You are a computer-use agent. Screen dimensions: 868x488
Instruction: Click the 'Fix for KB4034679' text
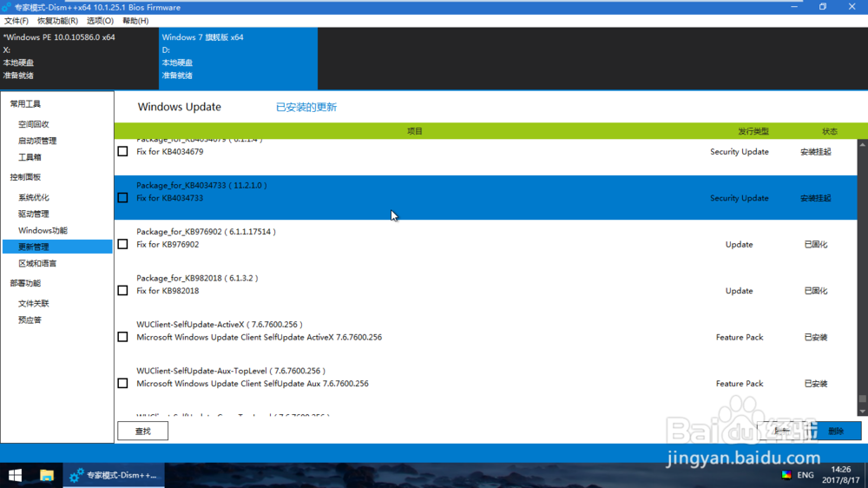169,152
